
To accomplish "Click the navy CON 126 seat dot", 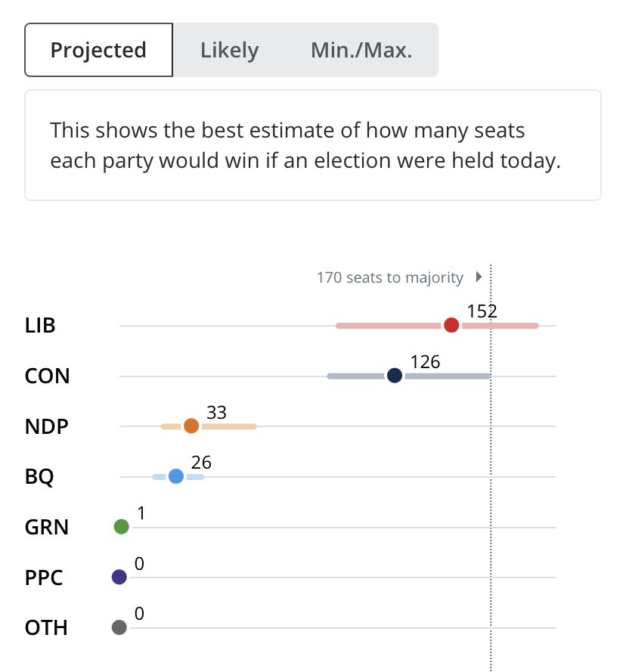I will pos(395,376).
